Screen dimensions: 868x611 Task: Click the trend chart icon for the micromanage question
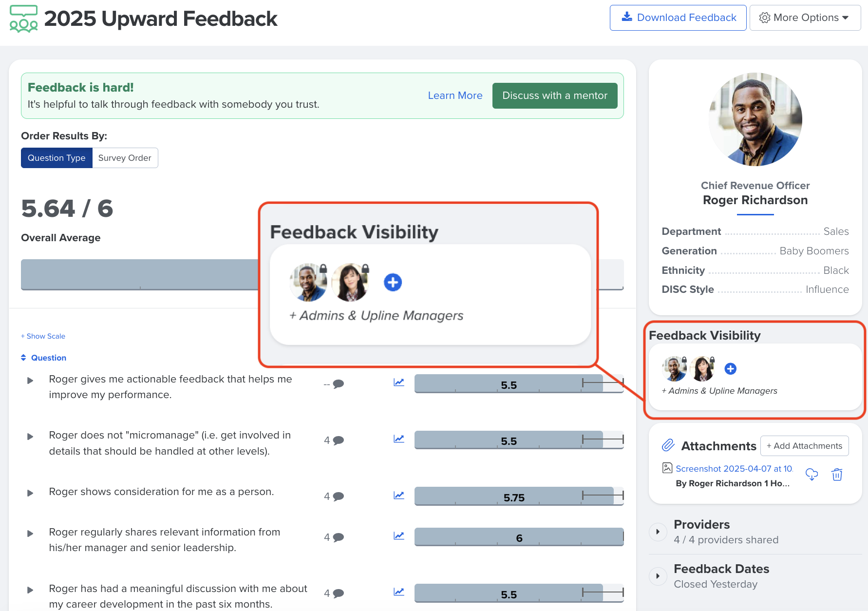tap(399, 439)
